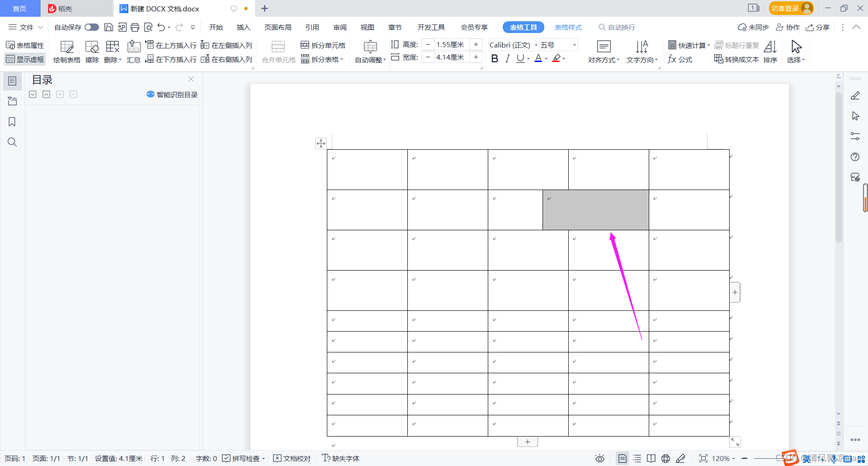The width and height of the screenshot is (868, 466).
Task: Open the search icon in left sidebar
Action: pos(12,142)
